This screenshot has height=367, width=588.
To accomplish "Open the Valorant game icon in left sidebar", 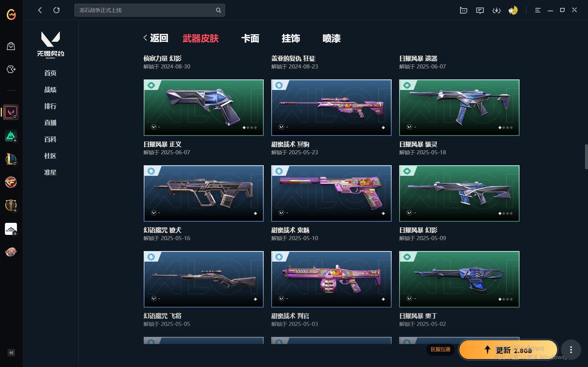I will click(x=11, y=112).
